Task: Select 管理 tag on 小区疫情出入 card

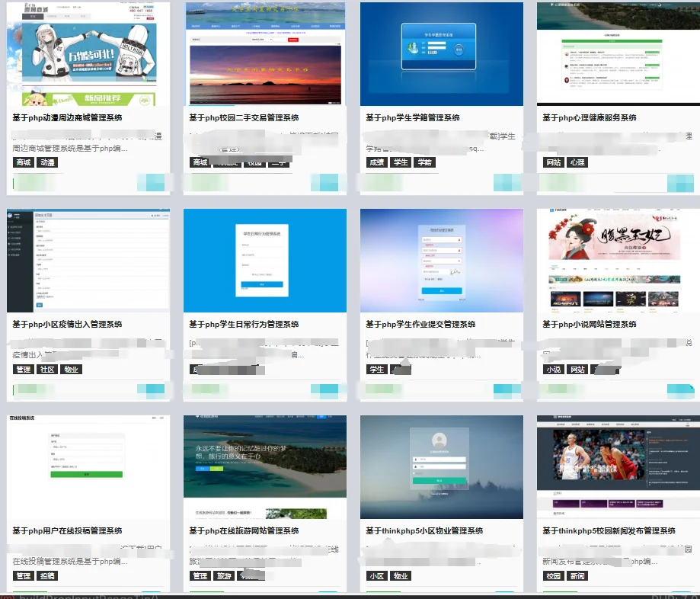Action: click(24, 370)
